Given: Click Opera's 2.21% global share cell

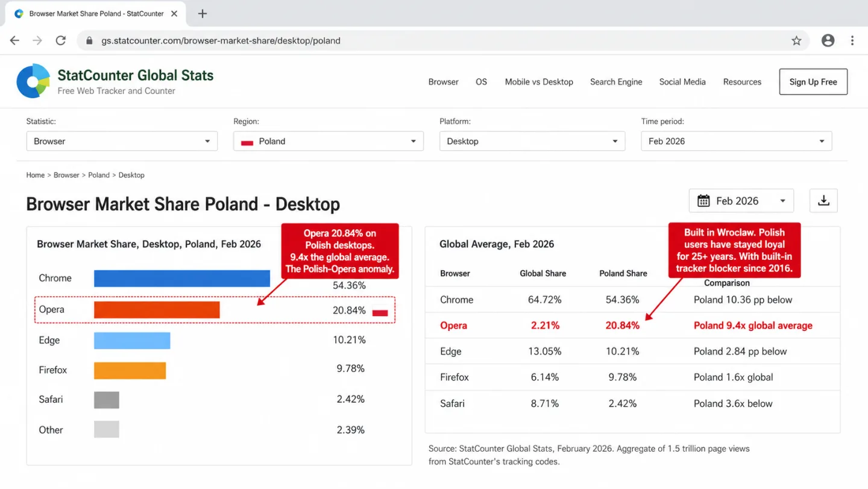Looking at the screenshot, I should [545, 326].
